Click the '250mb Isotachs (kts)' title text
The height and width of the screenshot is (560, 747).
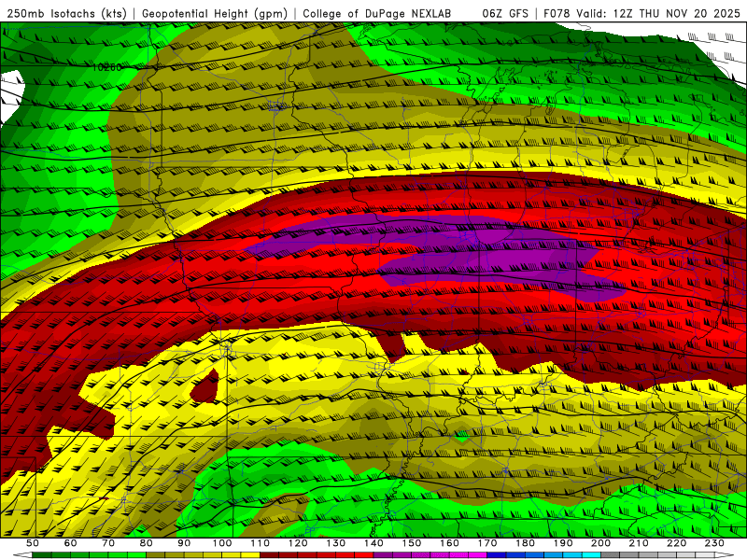(x=67, y=14)
